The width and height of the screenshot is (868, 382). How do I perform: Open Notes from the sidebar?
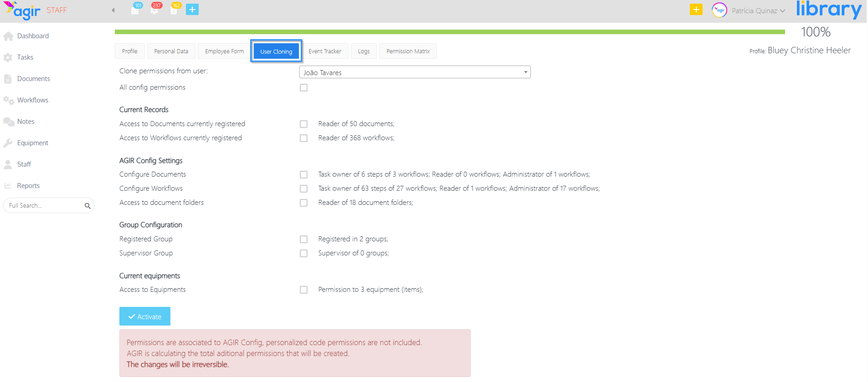pyautogui.click(x=26, y=122)
